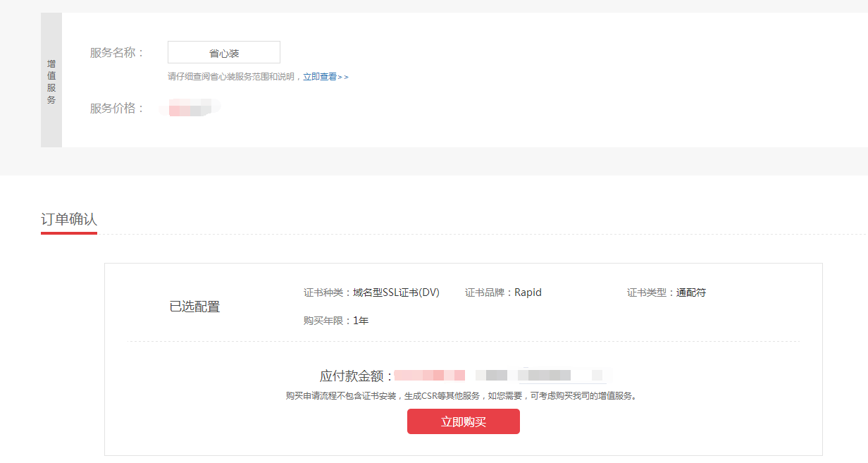Click the note about 增值服务 below amount

[463, 396]
